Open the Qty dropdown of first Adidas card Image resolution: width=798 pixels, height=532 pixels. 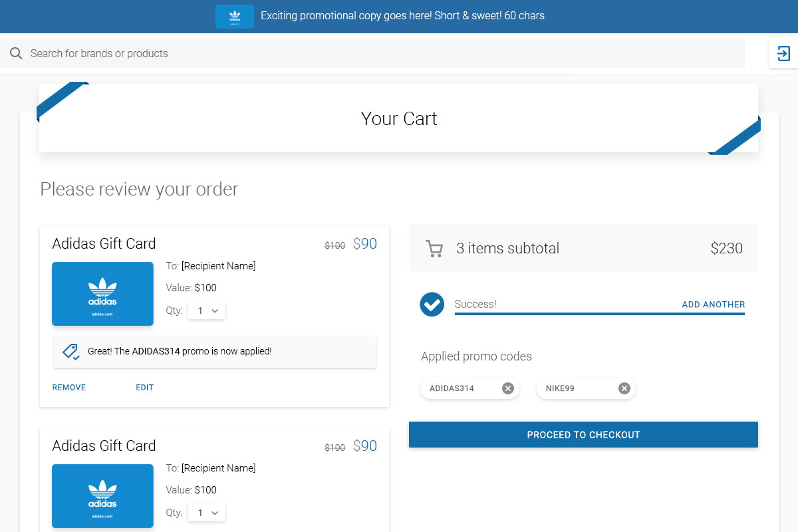coord(207,311)
